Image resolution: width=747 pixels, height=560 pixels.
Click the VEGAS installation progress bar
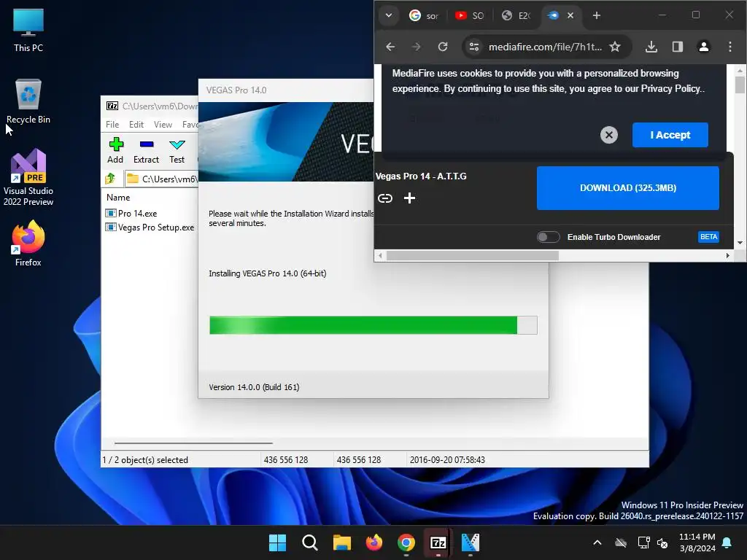click(x=373, y=324)
